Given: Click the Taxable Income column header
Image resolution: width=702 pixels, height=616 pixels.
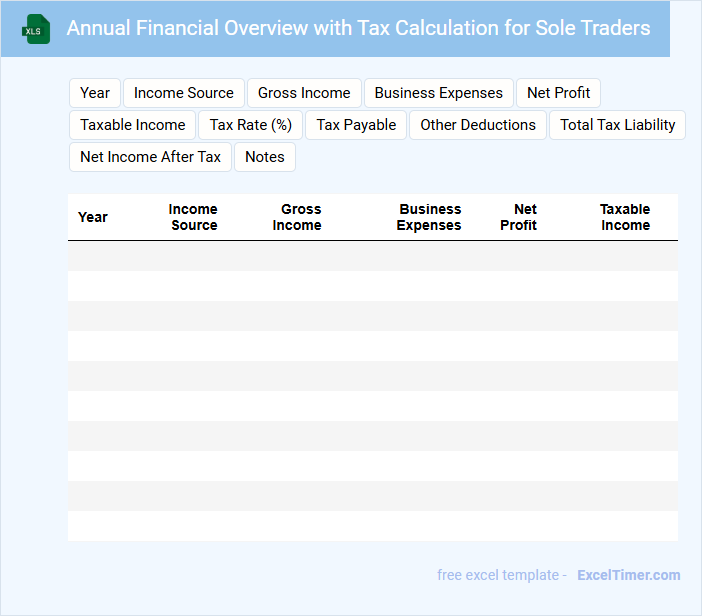Looking at the screenshot, I should pyautogui.click(x=625, y=217).
